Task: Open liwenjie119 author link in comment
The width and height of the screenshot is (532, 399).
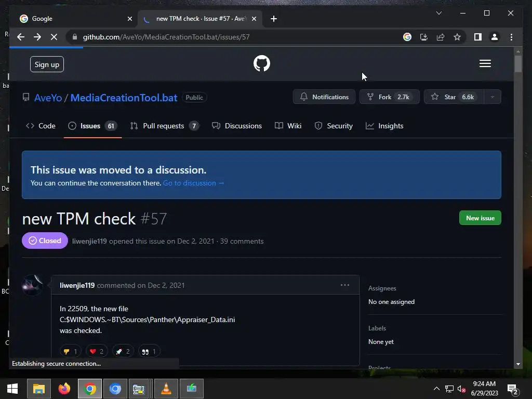Action: 77,285
